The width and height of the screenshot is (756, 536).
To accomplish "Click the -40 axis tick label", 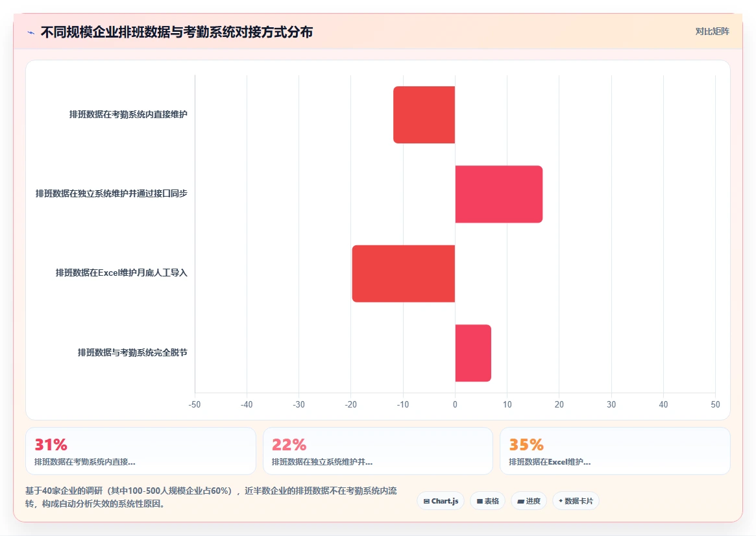I will [x=247, y=404].
